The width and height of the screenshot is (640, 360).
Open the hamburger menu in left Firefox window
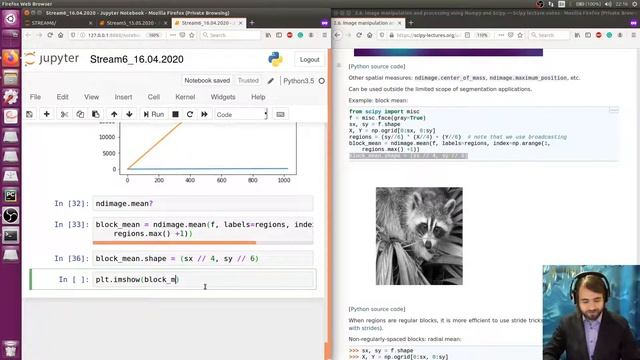click(324, 35)
